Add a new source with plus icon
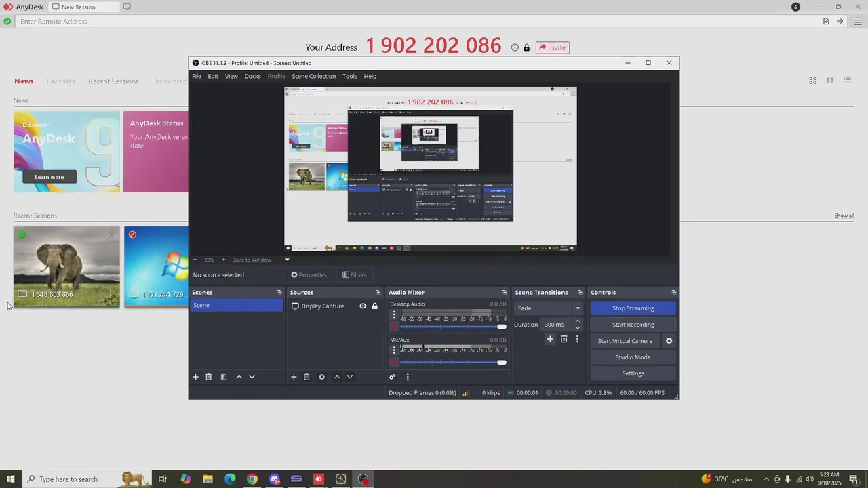The image size is (868, 488). (x=294, y=377)
